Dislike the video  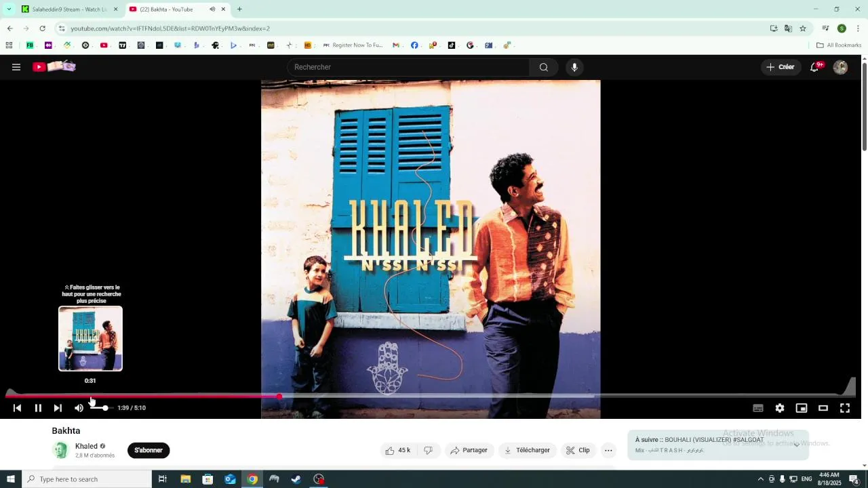click(429, 450)
